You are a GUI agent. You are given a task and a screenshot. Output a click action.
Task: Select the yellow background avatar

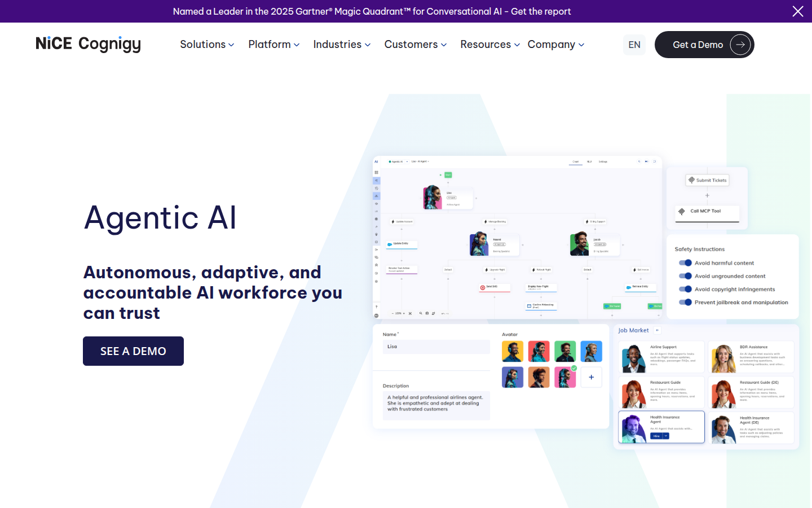pos(513,351)
